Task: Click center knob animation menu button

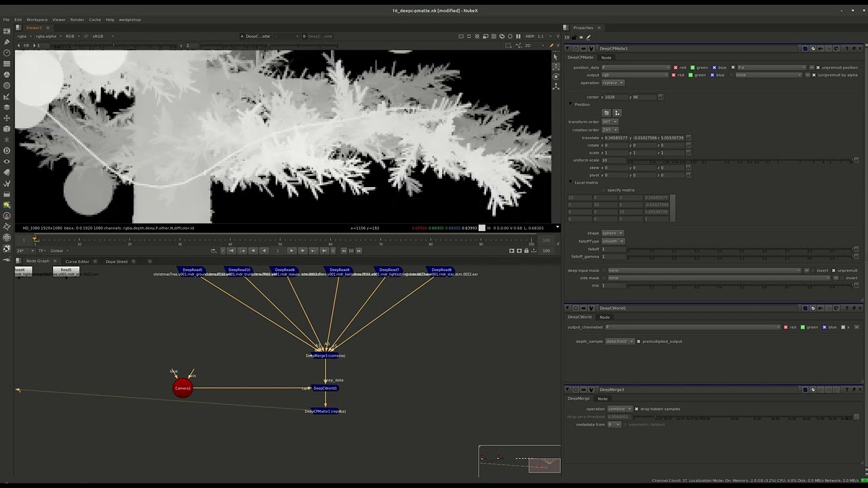Action: click(x=660, y=97)
